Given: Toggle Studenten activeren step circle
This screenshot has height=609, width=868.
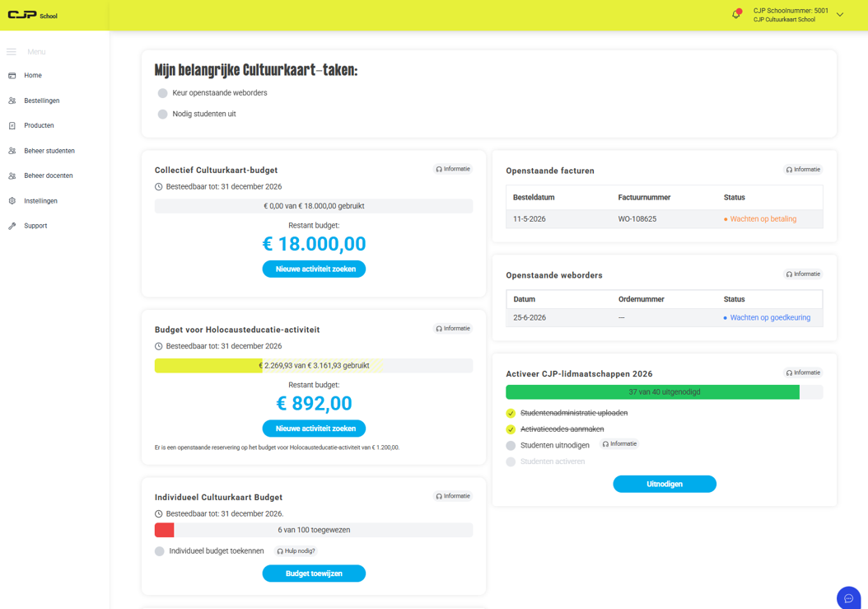Looking at the screenshot, I should [511, 461].
